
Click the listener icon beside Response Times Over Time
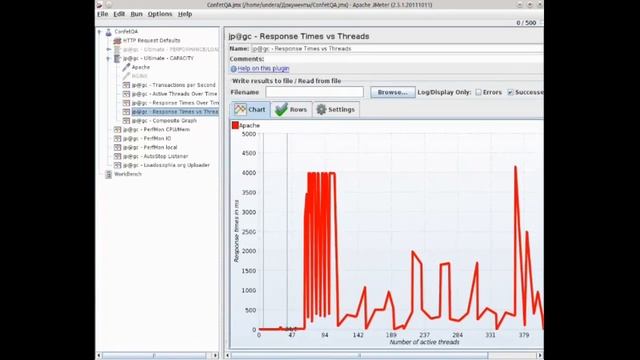pyautogui.click(x=126, y=103)
